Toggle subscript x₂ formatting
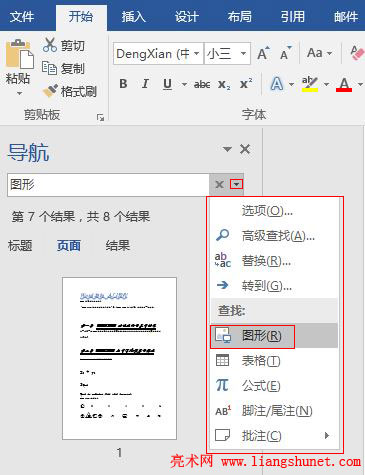 [224, 84]
